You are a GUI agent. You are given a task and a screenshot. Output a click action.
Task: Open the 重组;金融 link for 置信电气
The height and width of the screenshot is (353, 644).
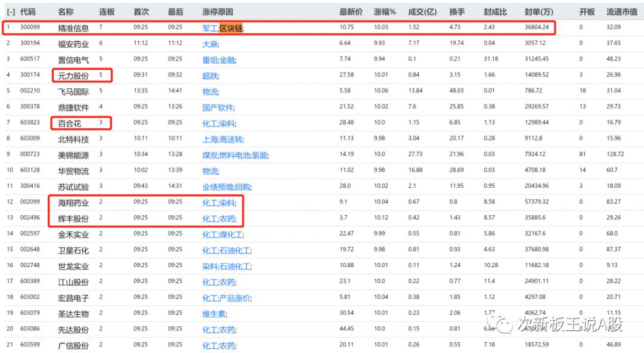(219, 60)
